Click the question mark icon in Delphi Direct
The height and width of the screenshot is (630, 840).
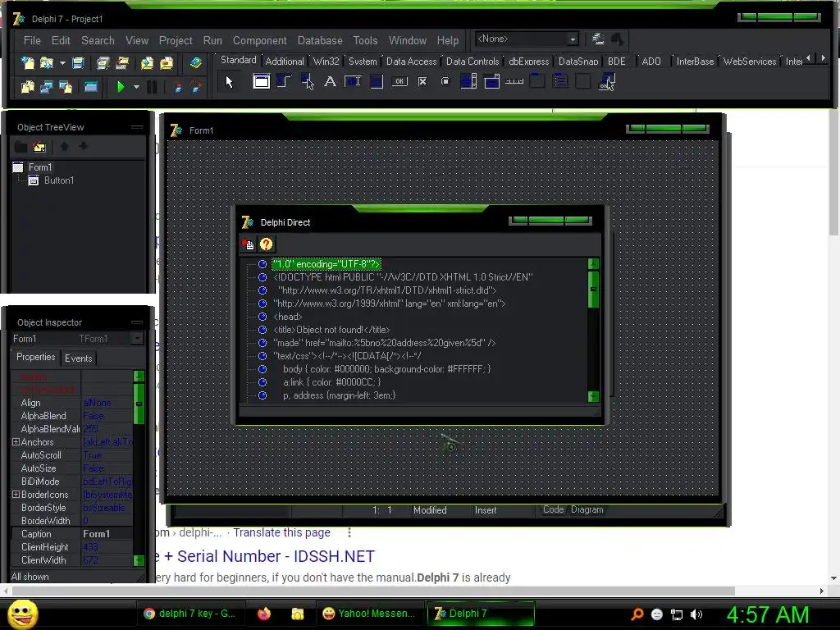[x=267, y=244]
